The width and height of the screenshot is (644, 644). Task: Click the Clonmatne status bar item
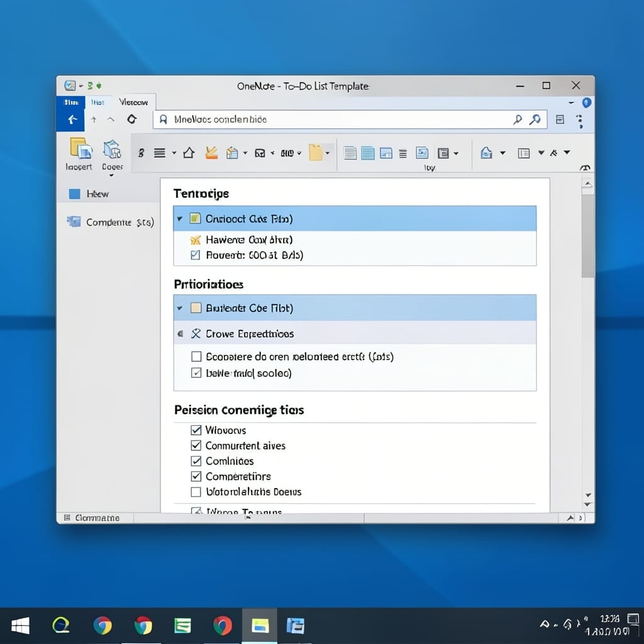pyautogui.click(x=92, y=518)
